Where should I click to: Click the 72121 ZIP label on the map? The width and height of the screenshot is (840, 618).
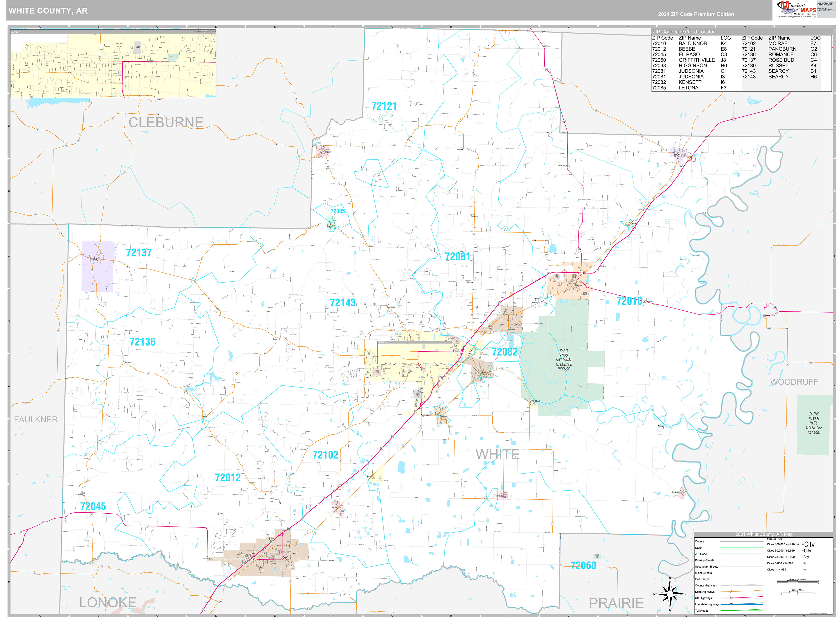[x=384, y=106]
